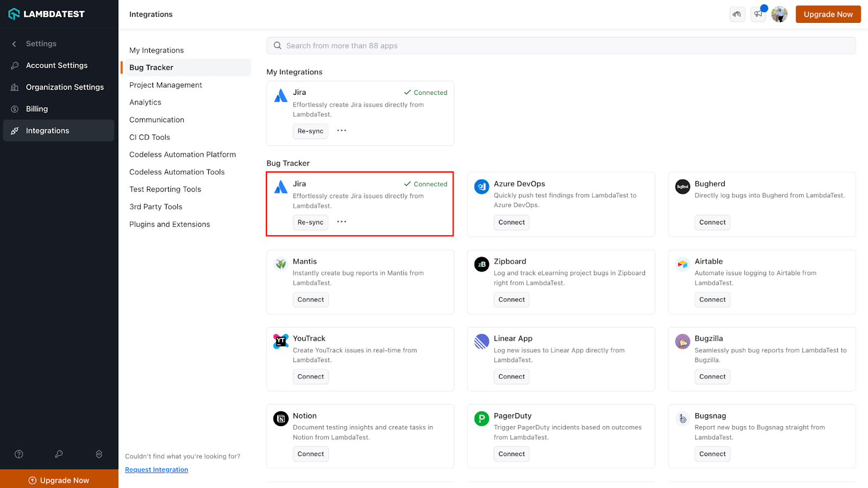Image resolution: width=868 pixels, height=488 pixels.
Task: Click Connect on the Airtable card
Action: (712, 299)
